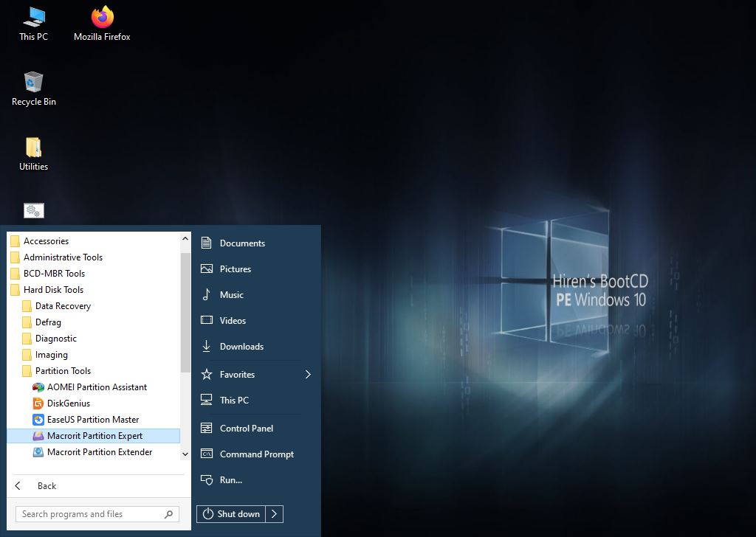The width and height of the screenshot is (756, 537).
Task: Focus the Search programs and files box
Action: [89, 514]
